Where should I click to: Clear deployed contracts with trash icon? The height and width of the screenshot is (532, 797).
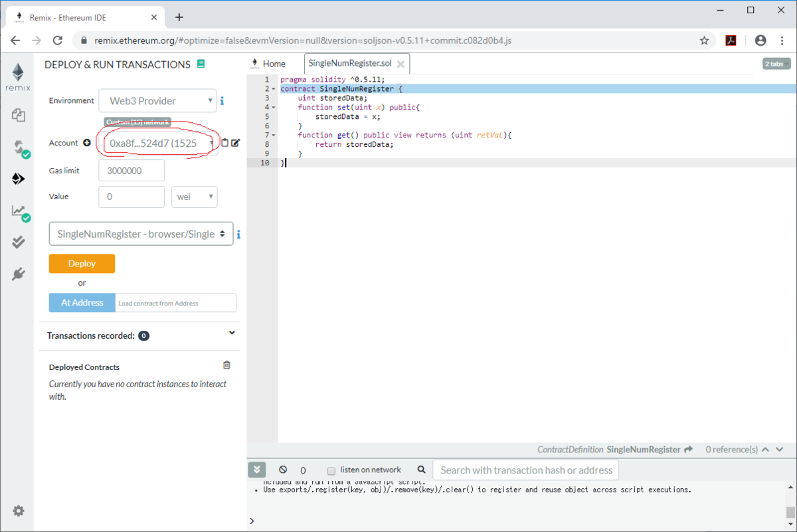(x=227, y=365)
